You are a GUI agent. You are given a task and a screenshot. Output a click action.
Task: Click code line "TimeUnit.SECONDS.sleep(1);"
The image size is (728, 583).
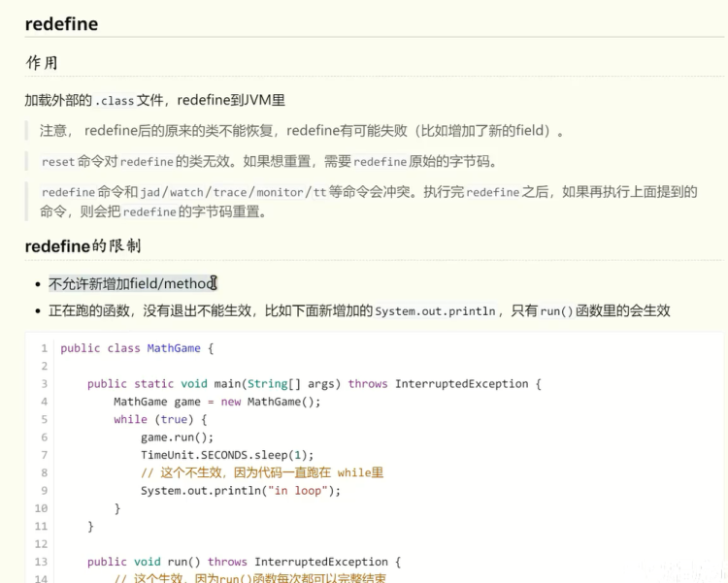pyautogui.click(x=227, y=455)
